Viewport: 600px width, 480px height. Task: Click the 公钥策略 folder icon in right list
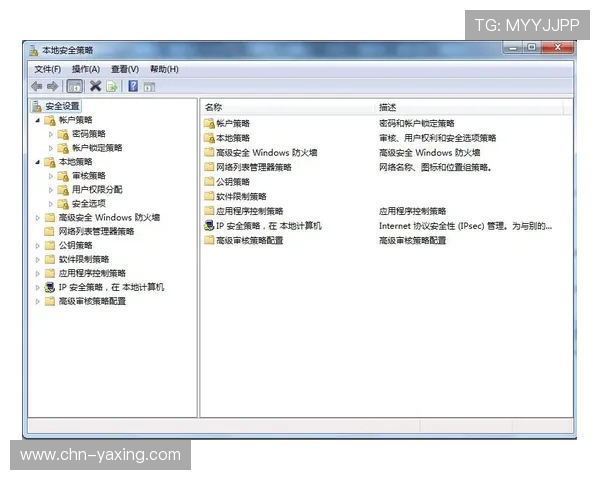pos(209,181)
